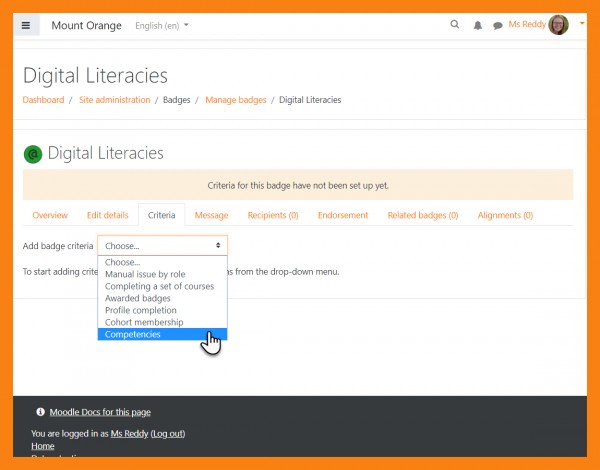Expand the English (en) language menu
Viewport: 600px width, 470px height.
coord(162,25)
